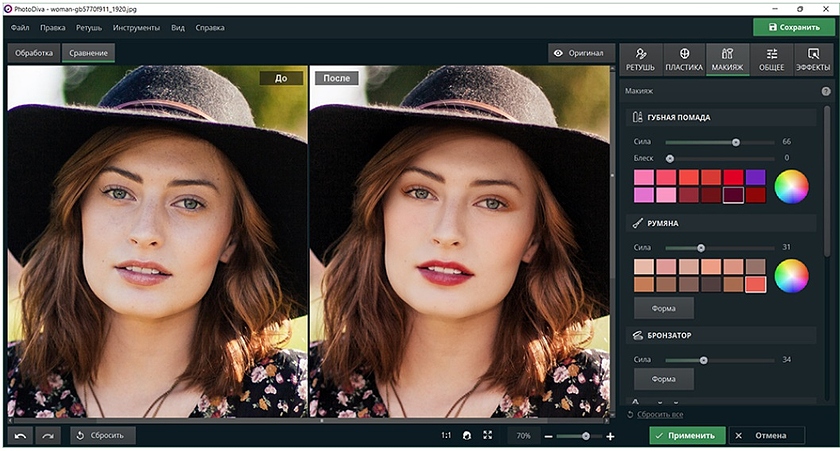Open the color wheel for Румяна

point(791,275)
